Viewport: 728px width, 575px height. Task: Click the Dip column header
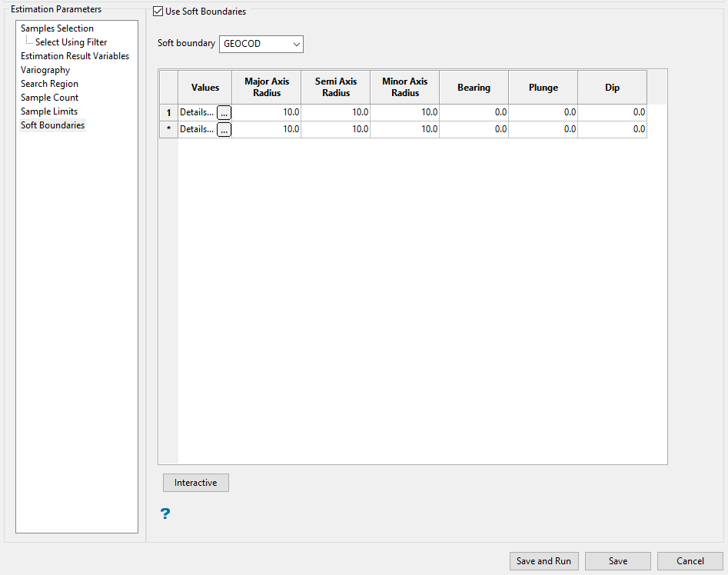click(612, 88)
